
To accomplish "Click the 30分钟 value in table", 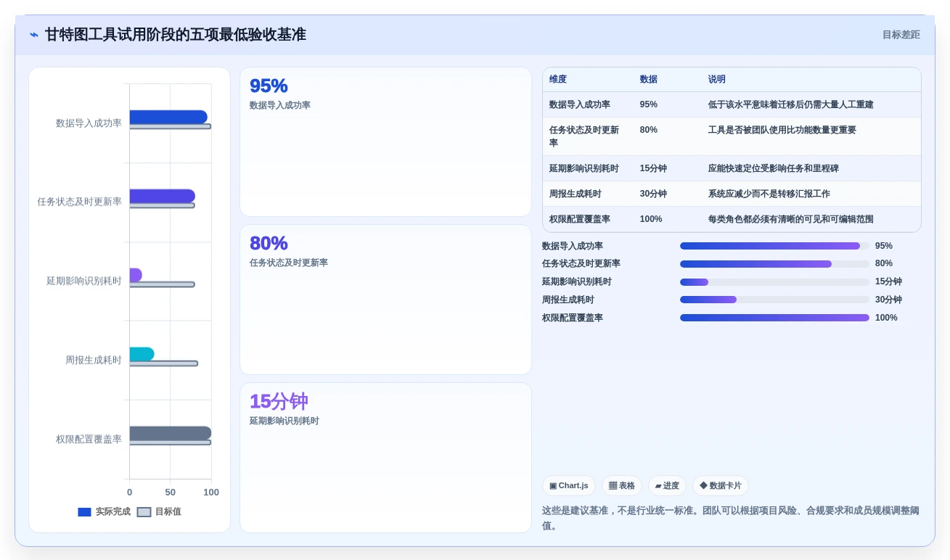I will coord(653,194).
